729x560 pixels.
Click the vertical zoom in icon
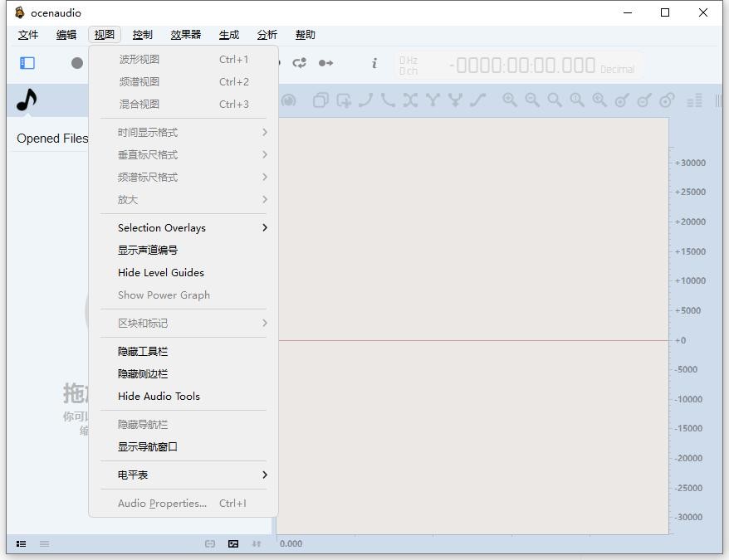(x=622, y=100)
